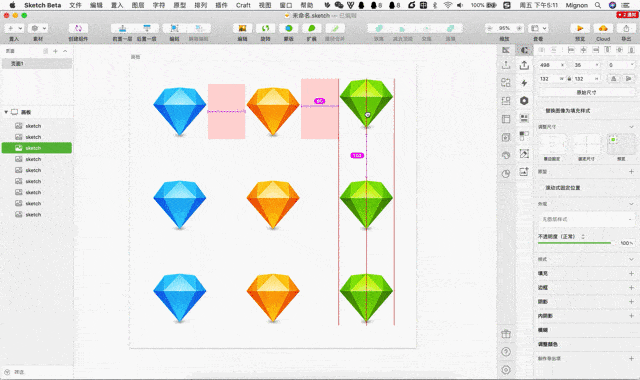The image size is (640, 380).
Task: Click the hexagon plugin icon in sidebar
Action: pos(524,100)
